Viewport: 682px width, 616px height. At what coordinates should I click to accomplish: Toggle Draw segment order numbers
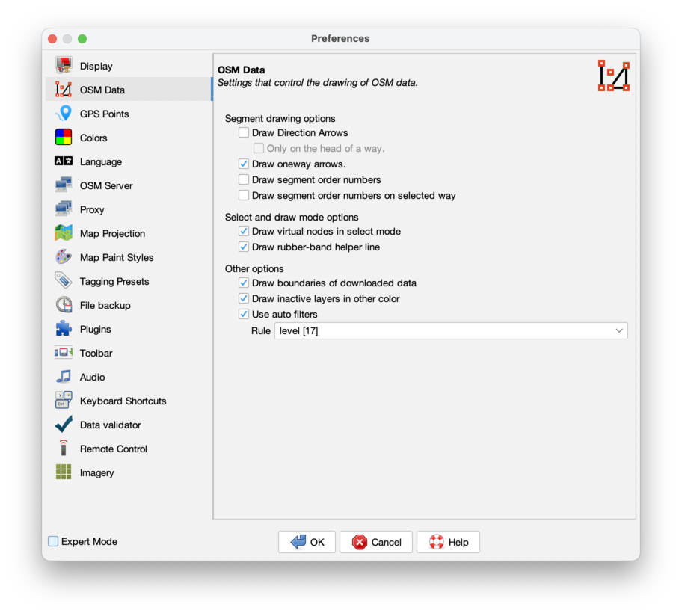243,179
